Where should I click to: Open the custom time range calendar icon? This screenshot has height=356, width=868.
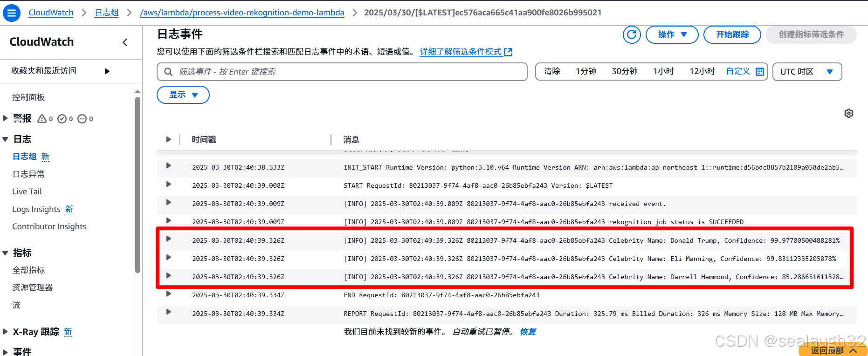tap(760, 72)
